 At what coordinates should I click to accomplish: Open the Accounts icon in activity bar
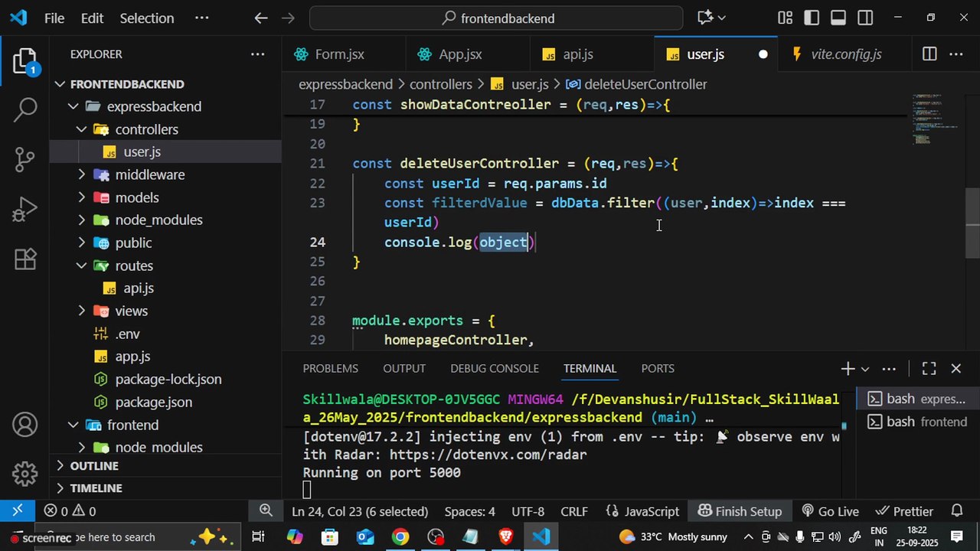tap(24, 424)
